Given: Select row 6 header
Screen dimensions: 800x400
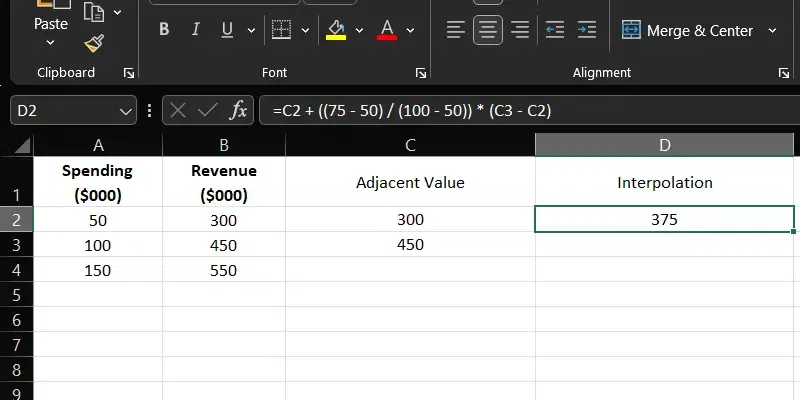Looking at the screenshot, I should point(16,319).
